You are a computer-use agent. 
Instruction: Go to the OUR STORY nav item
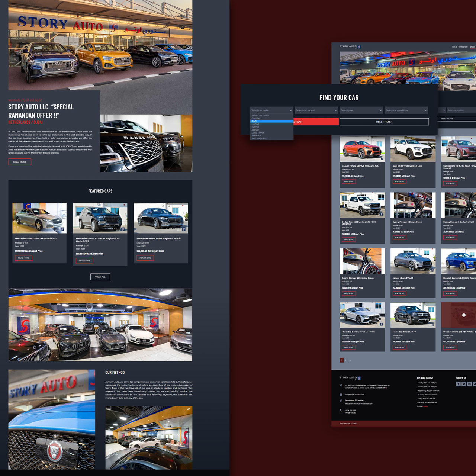463,47
